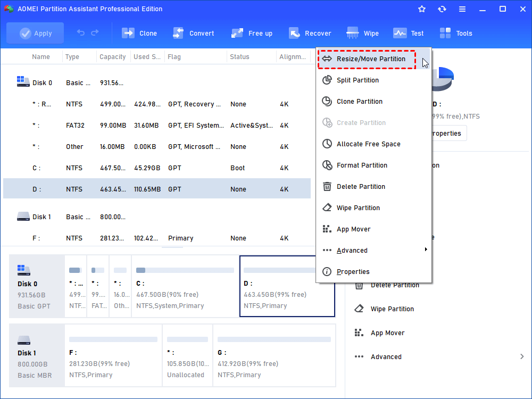Image resolution: width=532 pixels, height=399 pixels.
Task: Select the Disk 0 row in partition list
Action: [157, 83]
